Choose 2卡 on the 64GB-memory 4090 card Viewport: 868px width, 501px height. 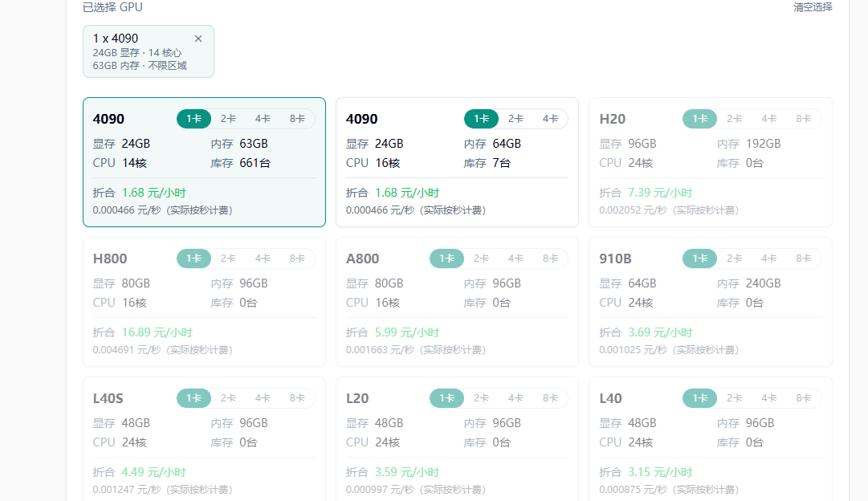(x=516, y=119)
